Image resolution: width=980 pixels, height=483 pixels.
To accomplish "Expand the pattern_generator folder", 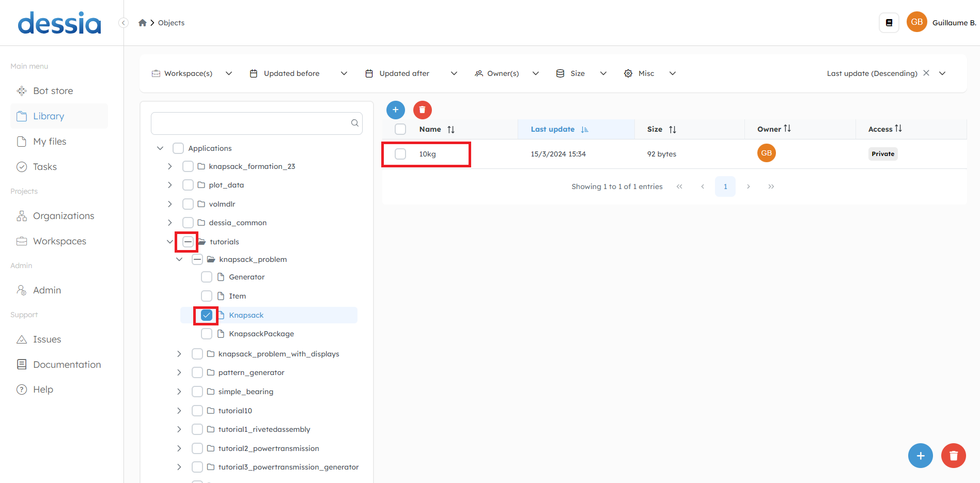I will pos(179,372).
